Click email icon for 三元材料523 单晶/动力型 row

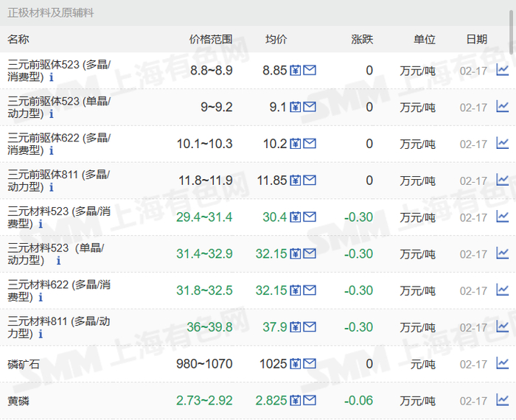(310, 253)
